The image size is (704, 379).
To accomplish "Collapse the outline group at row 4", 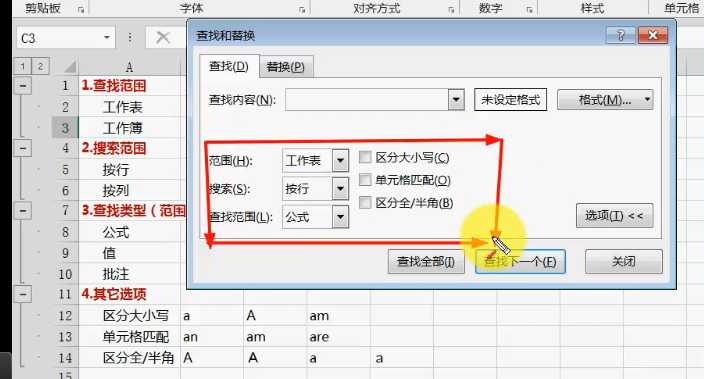I will (22, 148).
